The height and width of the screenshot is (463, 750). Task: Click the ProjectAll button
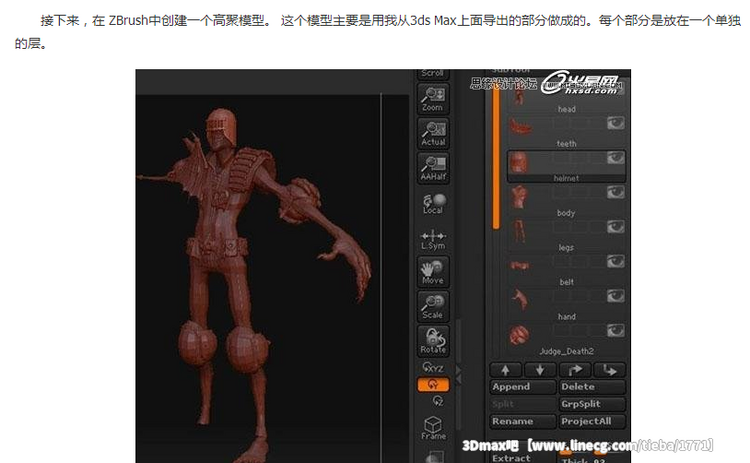[592, 421]
